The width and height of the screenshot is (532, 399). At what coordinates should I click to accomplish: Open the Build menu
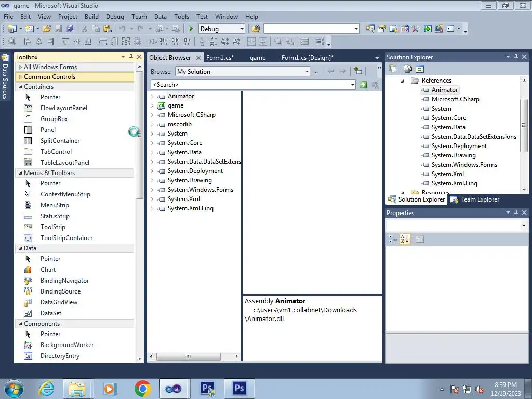pos(91,16)
